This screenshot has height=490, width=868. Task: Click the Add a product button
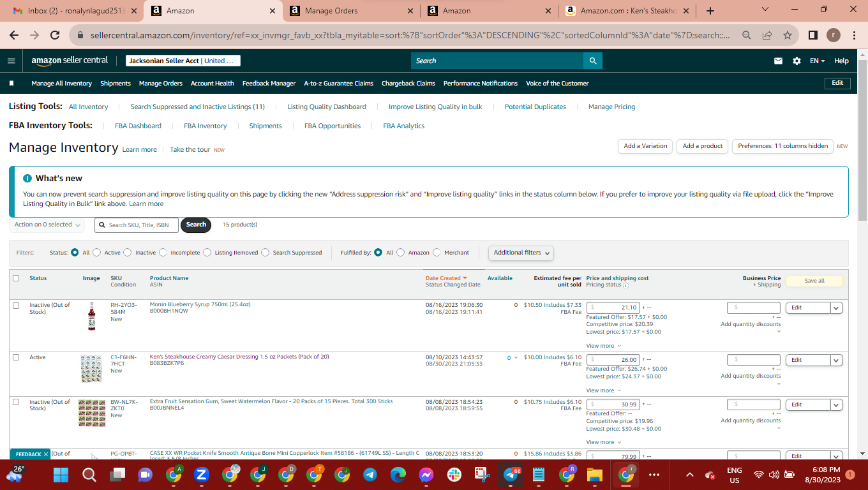(703, 146)
